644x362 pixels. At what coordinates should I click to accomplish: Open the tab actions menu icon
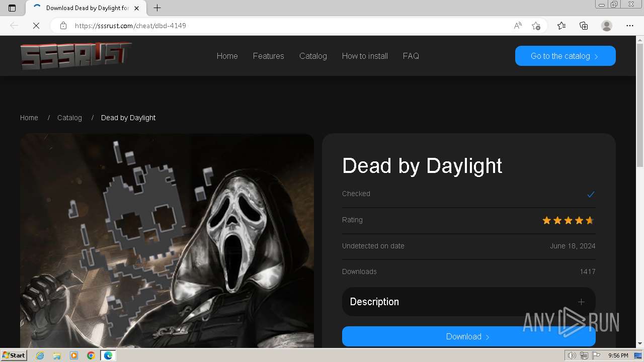point(12,8)
